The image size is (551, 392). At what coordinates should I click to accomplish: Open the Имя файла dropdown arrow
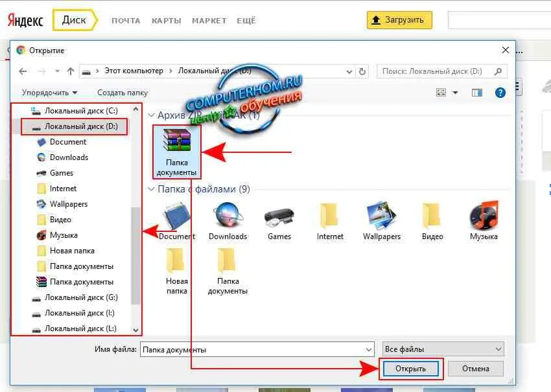(x=368, y=349)
